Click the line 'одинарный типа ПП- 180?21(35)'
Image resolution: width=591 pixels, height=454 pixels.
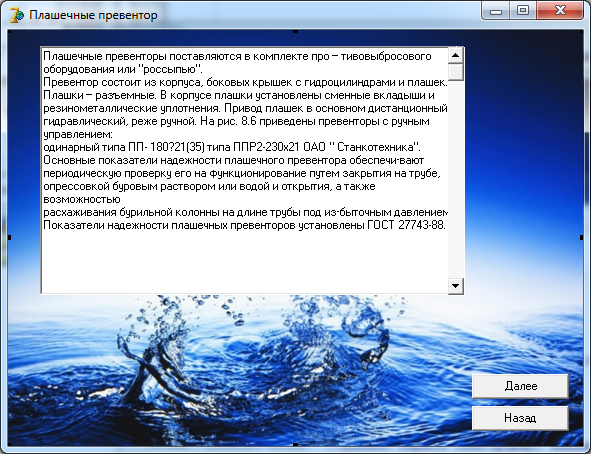(232, 147)
